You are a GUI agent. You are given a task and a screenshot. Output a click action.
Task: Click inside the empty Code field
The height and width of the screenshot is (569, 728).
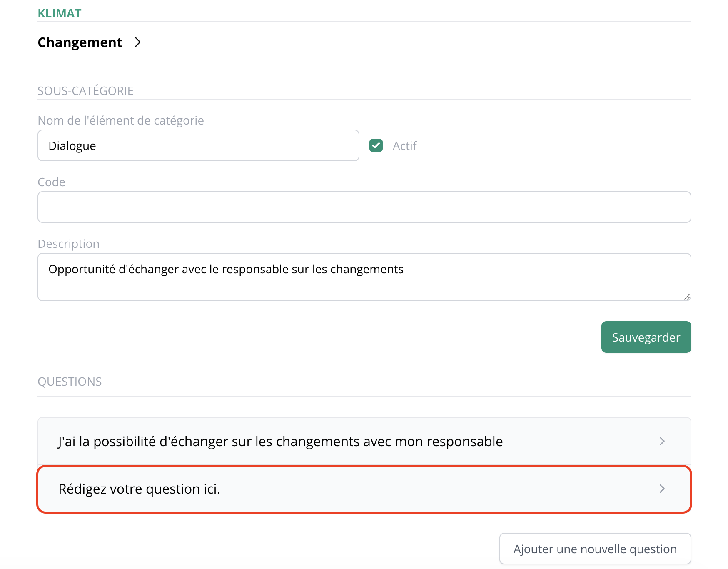click(x=364, y=207)
